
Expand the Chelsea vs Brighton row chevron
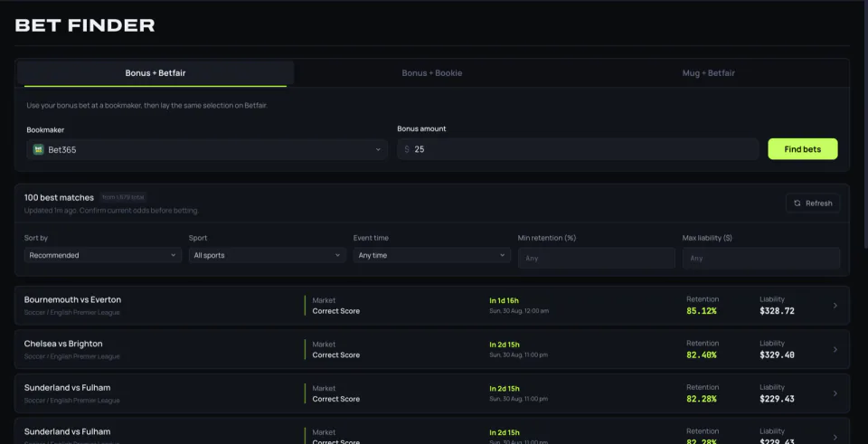pos(835,349)
